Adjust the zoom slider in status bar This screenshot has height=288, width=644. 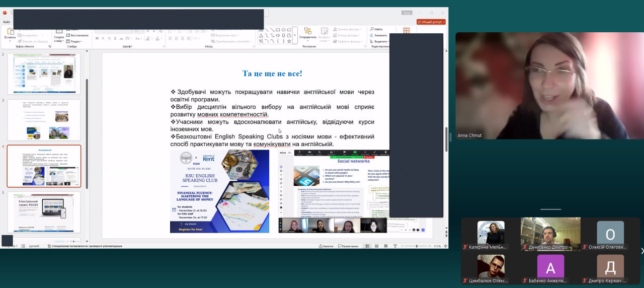coord(417,246)
